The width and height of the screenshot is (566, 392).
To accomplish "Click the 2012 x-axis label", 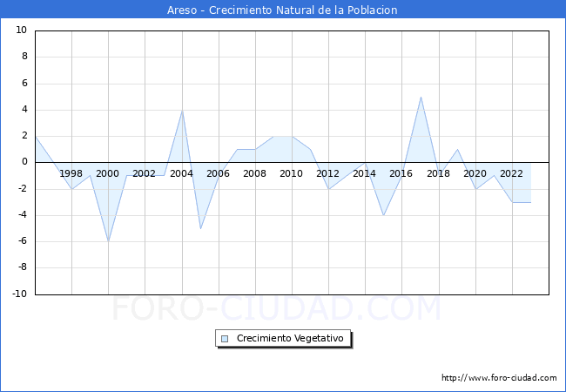I will click(327, 173).
